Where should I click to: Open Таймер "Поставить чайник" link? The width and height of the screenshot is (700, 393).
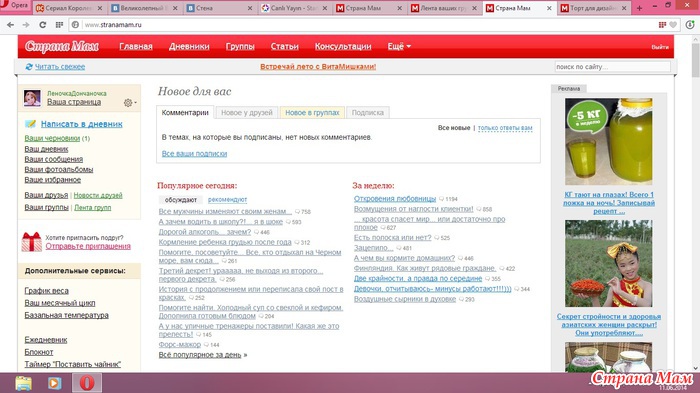(x=72, y=364)
